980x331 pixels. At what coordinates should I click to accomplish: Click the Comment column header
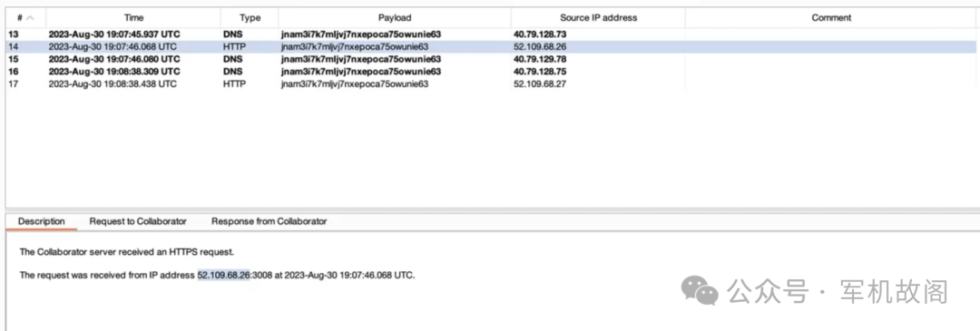pos(830,17)
